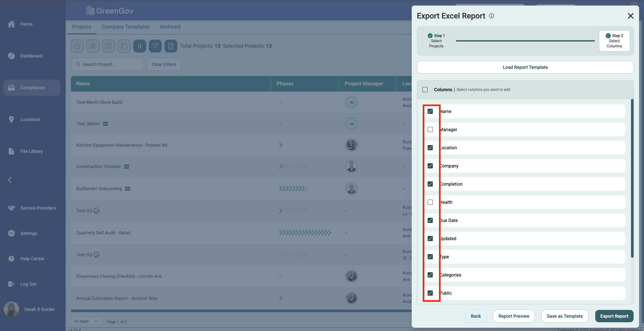Click manager avatar for Dispensary Closing Checklist
The height and width of the screenshot is (331, 644).
(x=352, y=276)
